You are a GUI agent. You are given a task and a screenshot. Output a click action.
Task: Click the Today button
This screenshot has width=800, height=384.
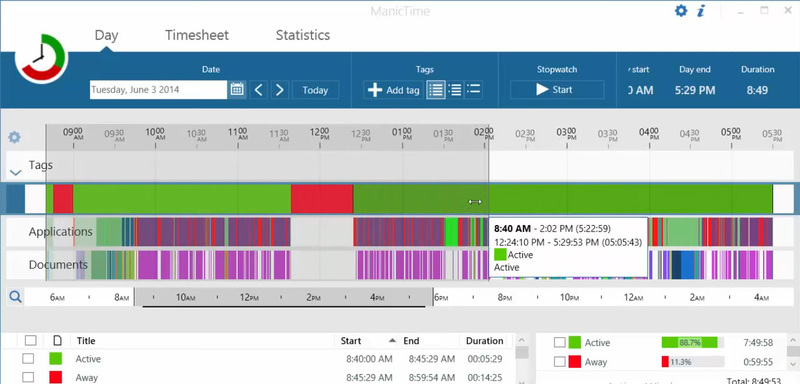315,90
